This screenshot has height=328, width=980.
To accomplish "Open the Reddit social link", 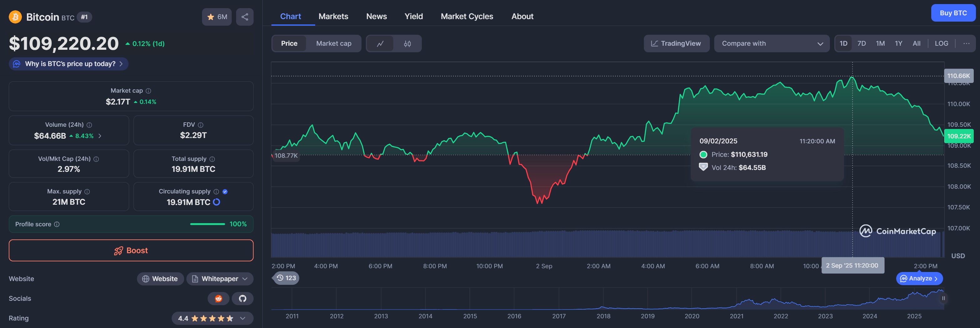I will (218, 298).
